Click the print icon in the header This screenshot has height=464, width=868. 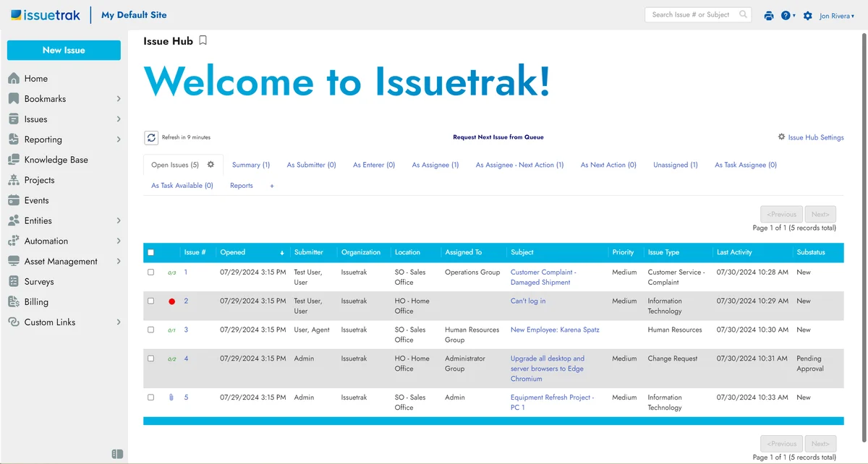click(769, 14)
